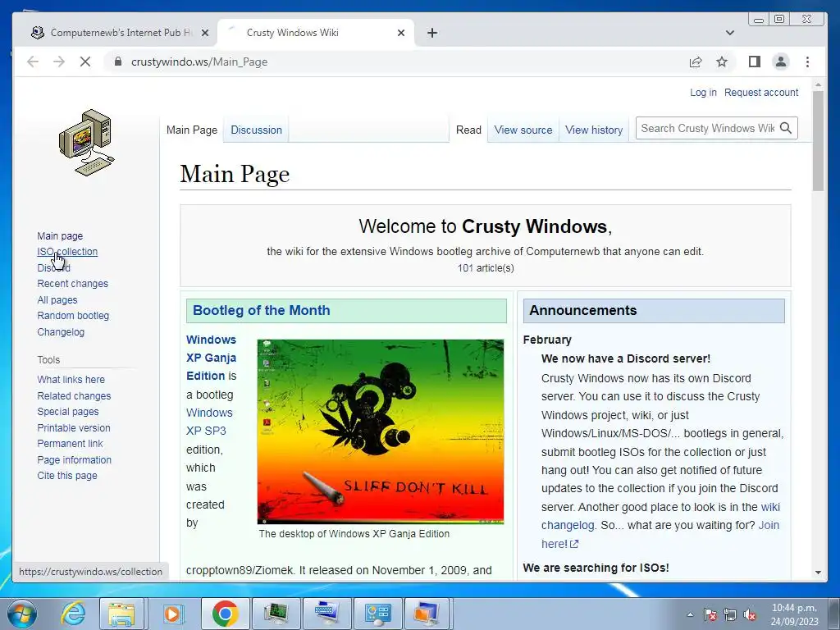Image resolution: width=840 pixels, height=630 pixels.
Task: Click the browser forward arrow
Action: click(x=59, y=62)
